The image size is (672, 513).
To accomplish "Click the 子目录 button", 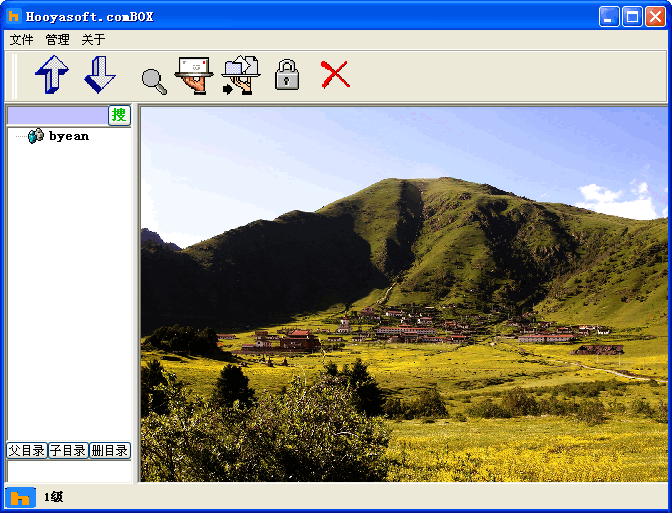I will (68, 451).
